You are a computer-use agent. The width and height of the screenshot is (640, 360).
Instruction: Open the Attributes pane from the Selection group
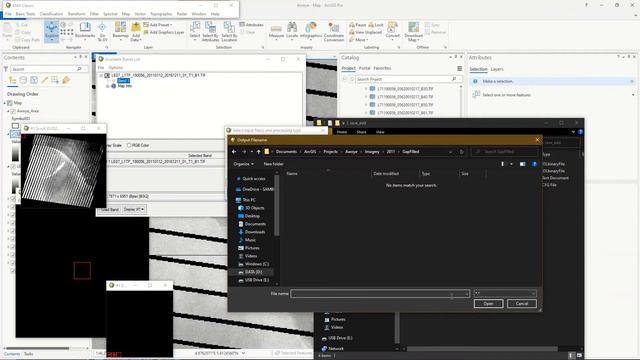pyautogui.click(x=251, y=25)
